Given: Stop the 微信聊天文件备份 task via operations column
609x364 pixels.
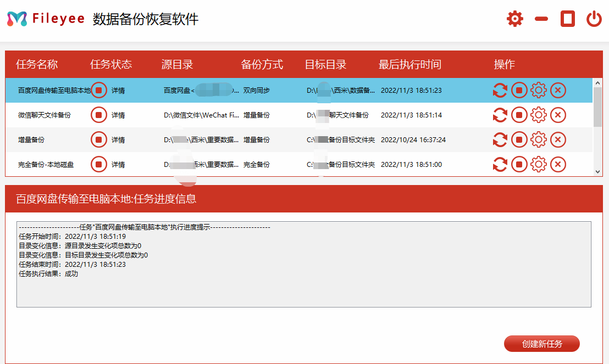Looking at the screenshot, I should click(519, 115).
